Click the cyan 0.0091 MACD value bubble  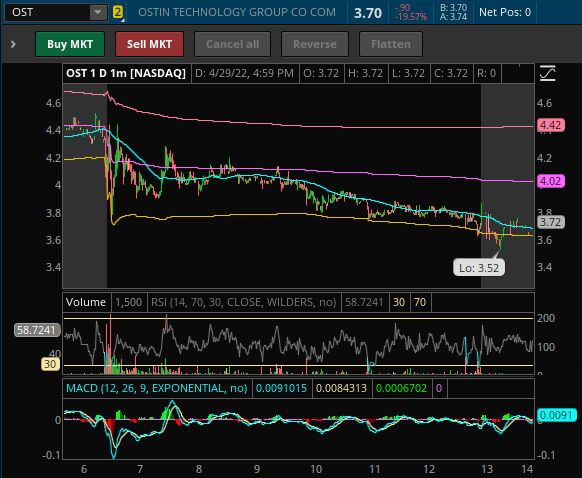point(557,415)
